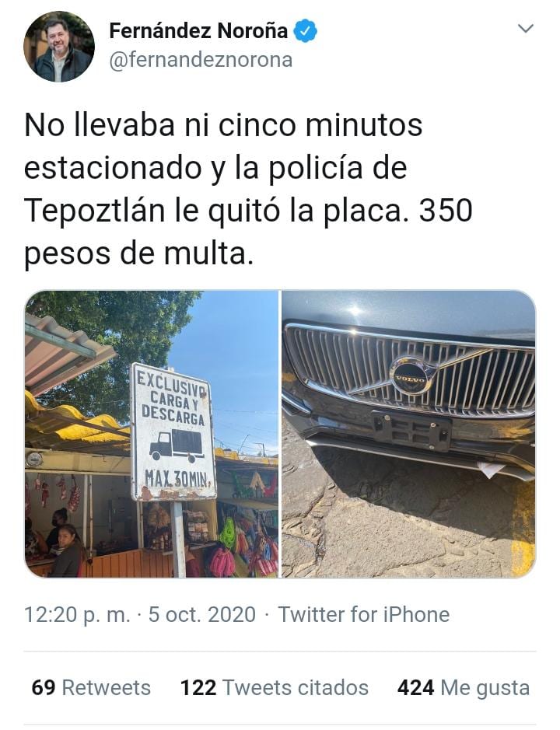This screenshot has height=730, width=560.
Task: Select the tweet body text
Action: (248, 190)
